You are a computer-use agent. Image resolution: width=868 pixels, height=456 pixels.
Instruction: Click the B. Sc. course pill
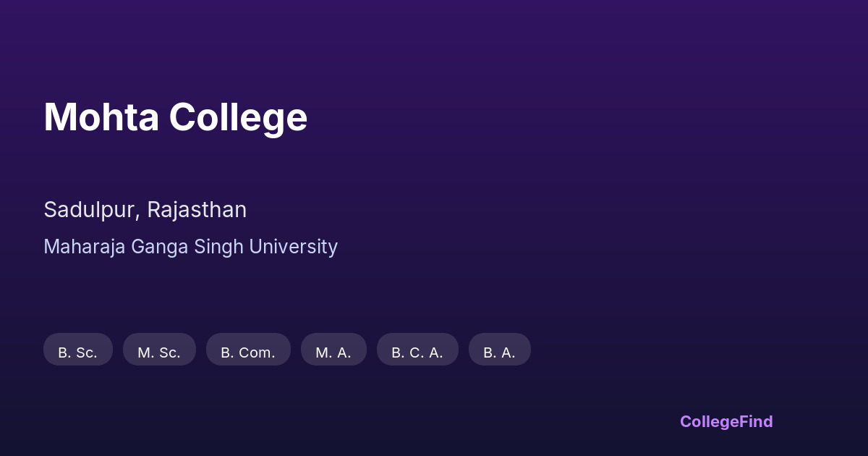[x=78, y=350]
